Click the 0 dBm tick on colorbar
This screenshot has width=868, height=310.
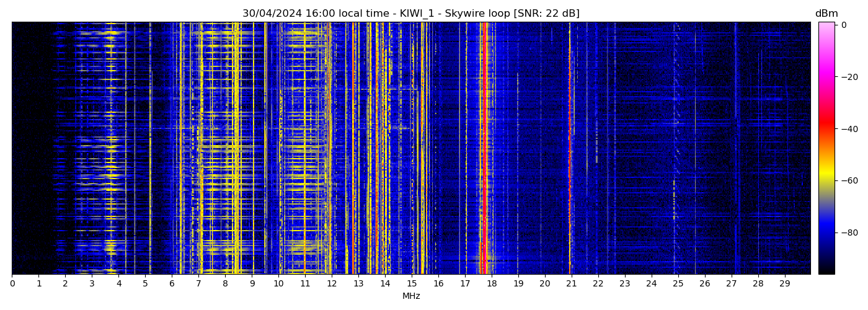826,25
